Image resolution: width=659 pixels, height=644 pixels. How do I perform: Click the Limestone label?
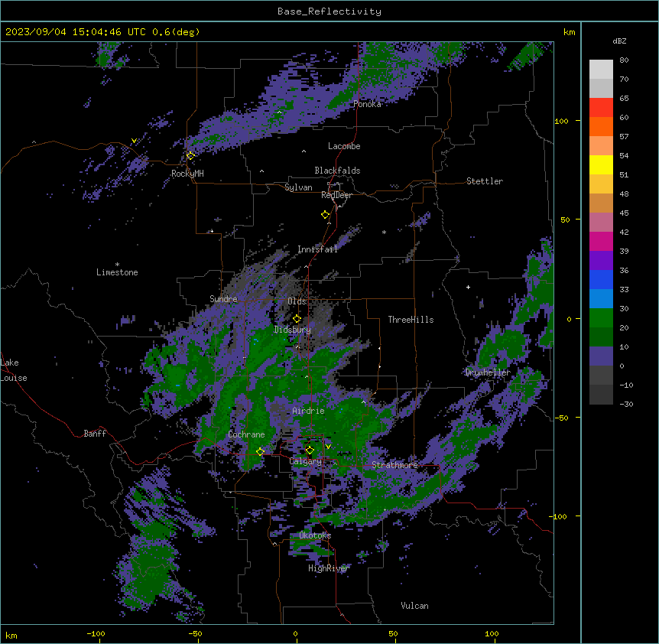[x=117, y=272]
